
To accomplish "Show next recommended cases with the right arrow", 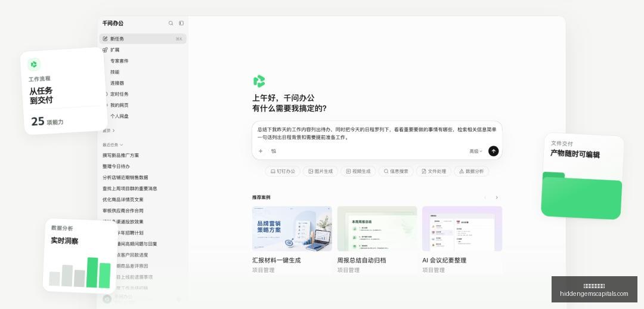I will click(497, 197).
